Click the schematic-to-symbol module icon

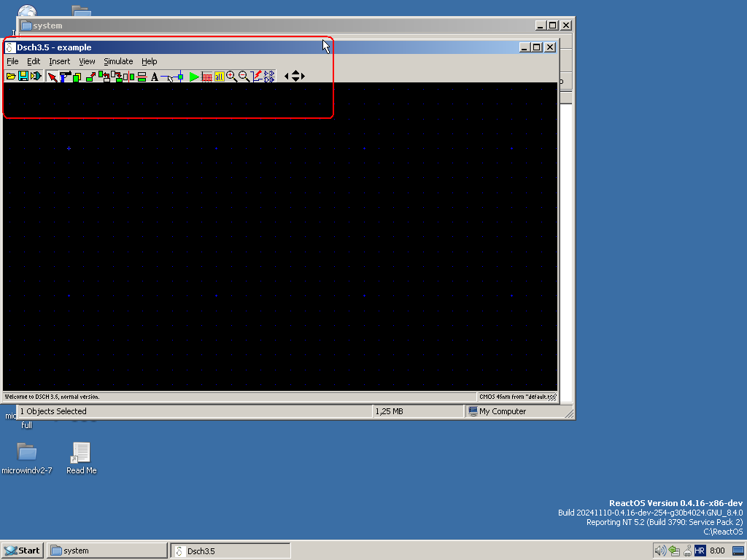coord(36,76)
